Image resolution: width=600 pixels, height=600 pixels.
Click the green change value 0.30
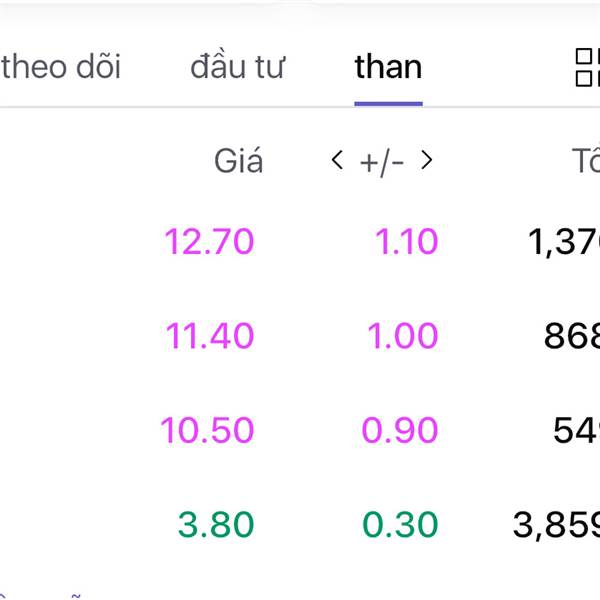pyautogui.click(x=400, y=524)
